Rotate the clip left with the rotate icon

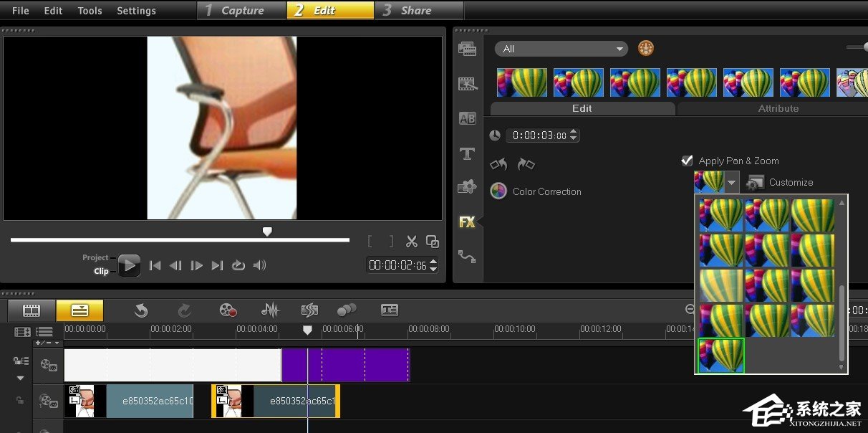[498, 164]
